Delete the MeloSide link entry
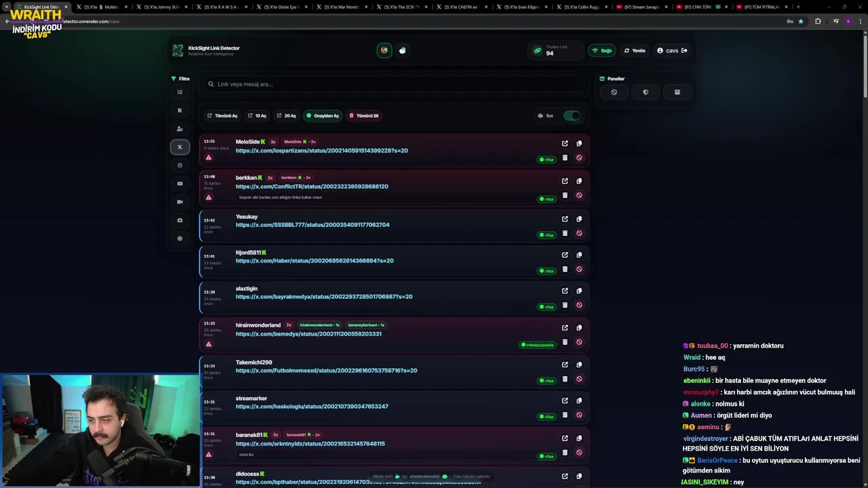Screen dimensions: 868x488 coord(565,158)
